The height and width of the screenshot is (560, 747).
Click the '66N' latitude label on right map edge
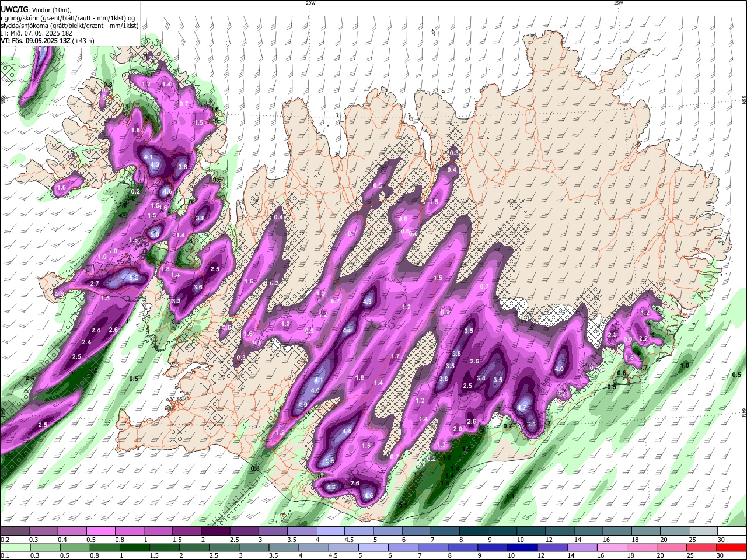pyautogui.click(x=744, y=100)
